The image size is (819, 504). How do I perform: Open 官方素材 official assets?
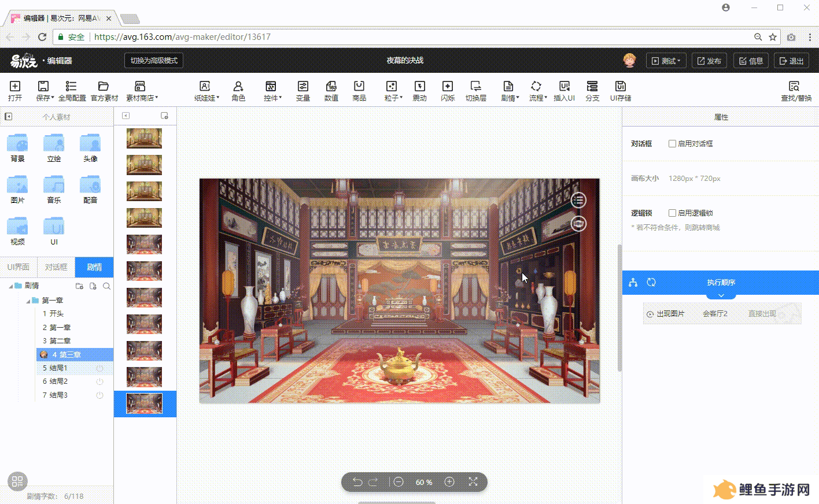[x=104, y=91]
